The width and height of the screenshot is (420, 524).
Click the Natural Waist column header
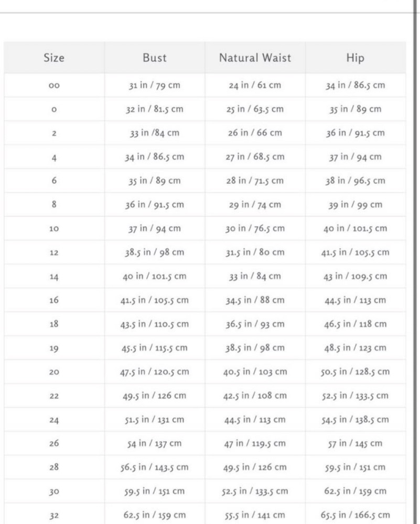(x=255, y=58)
